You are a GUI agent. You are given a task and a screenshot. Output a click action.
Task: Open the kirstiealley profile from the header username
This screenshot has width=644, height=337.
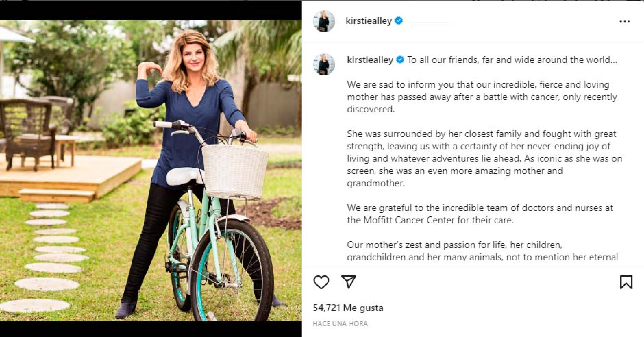(368, 21)
